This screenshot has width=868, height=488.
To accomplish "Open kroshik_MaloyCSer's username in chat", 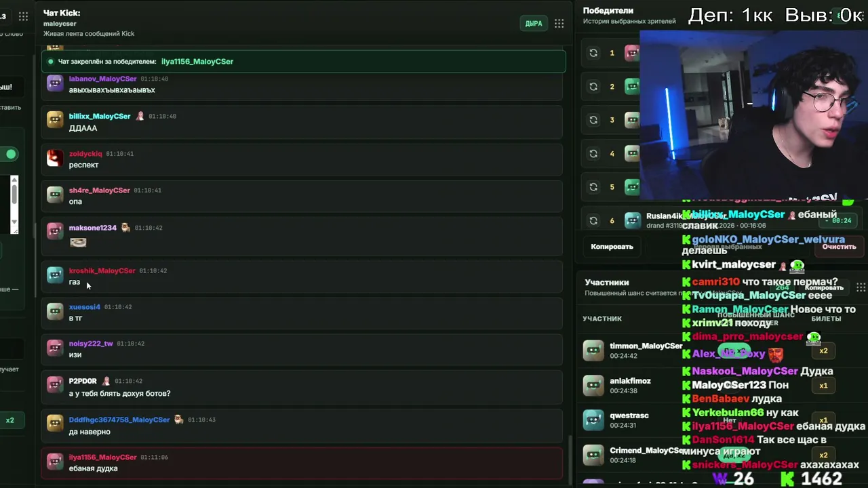I will point(102,270).
